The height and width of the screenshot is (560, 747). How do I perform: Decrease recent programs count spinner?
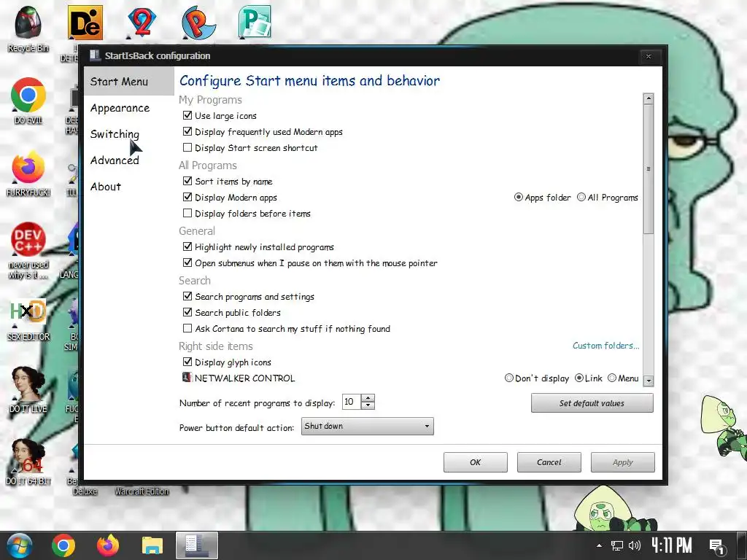368,405
